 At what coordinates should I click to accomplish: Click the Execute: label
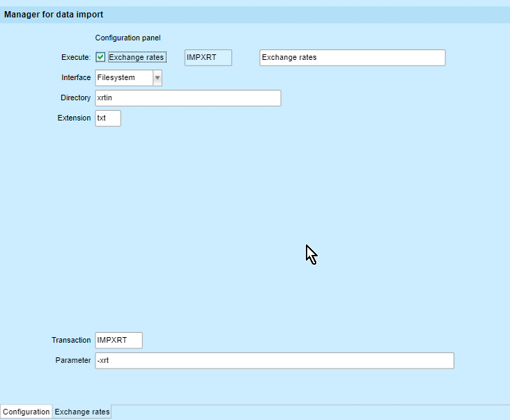[x=76, y=57]
